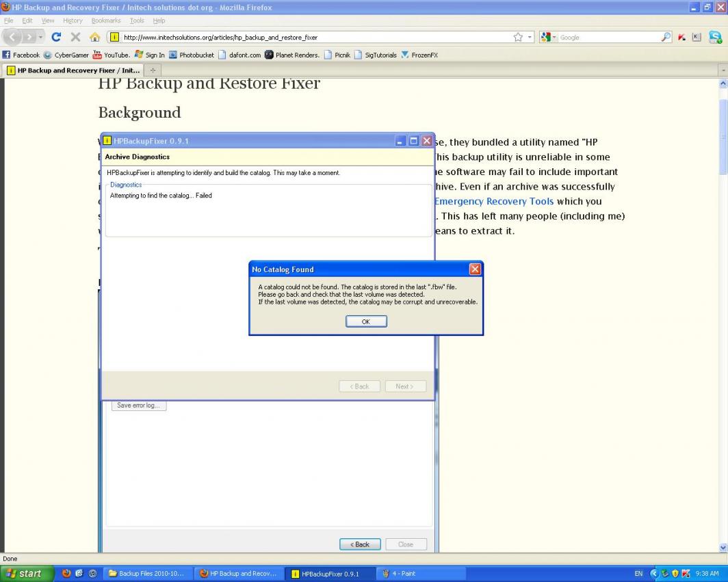Click the Stop loading X icon
Screen dimensions: 728x582
[76, 37]
